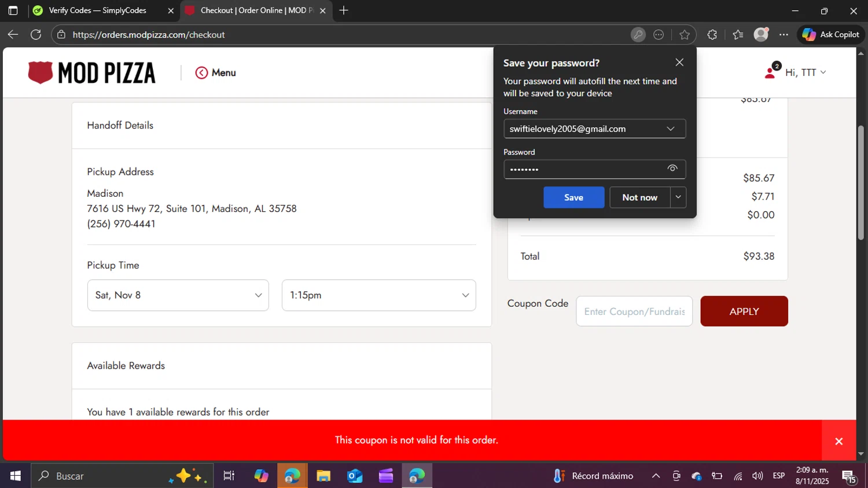Click the back-arrow Menu icon

(201, 73)
